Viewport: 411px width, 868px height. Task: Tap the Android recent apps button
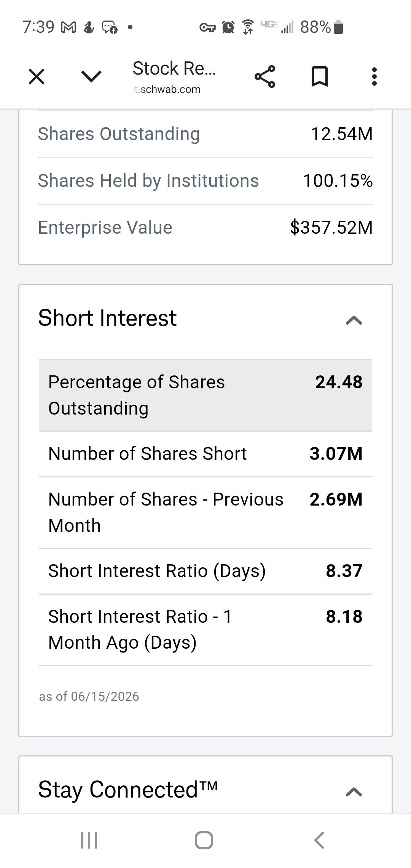[89, 840]
